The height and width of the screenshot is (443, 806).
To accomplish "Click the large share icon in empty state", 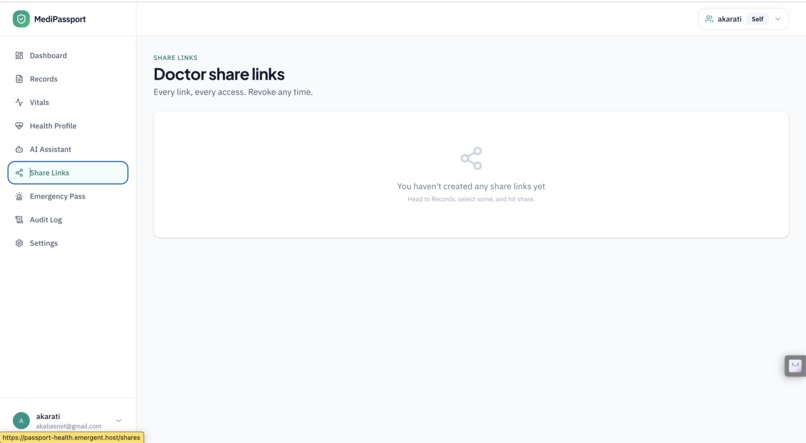I will 471,158.
